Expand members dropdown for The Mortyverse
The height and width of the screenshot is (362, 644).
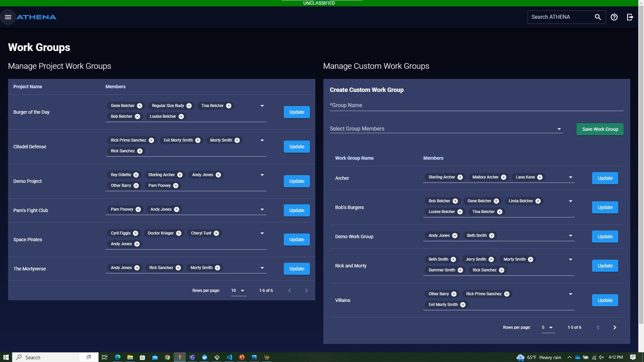pos(262,268)
